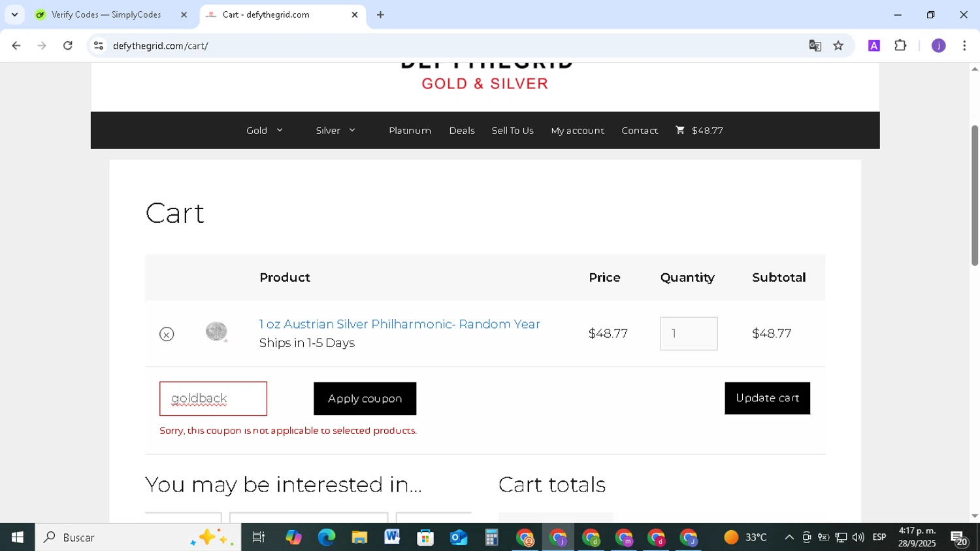Open the Contact page
Viewport: 980px width, 551px height.
[640, 130]
